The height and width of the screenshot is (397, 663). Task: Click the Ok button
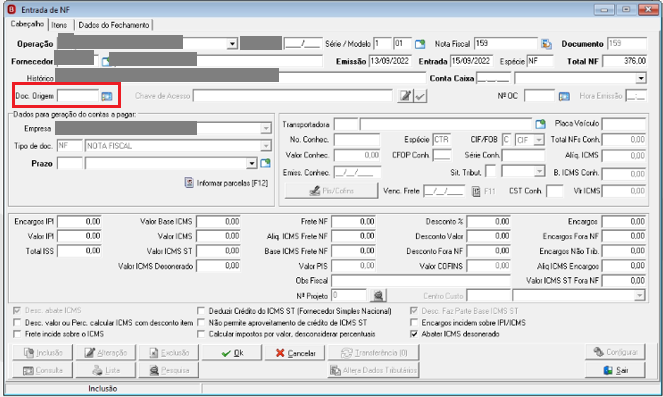pyautogui.click(x=232, y=353)
